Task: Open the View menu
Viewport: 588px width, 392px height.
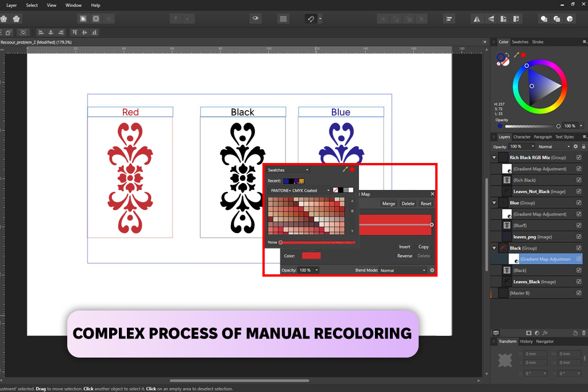Action: [x=51, y=5]
